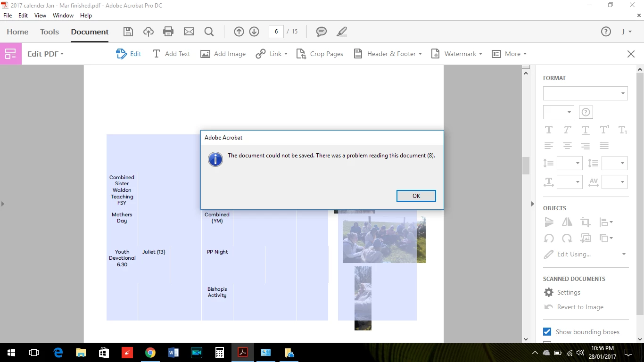Viewport: 644px width, 362px height.
Task: Open the Link dropdown
Action: click(x=272, y=54)
